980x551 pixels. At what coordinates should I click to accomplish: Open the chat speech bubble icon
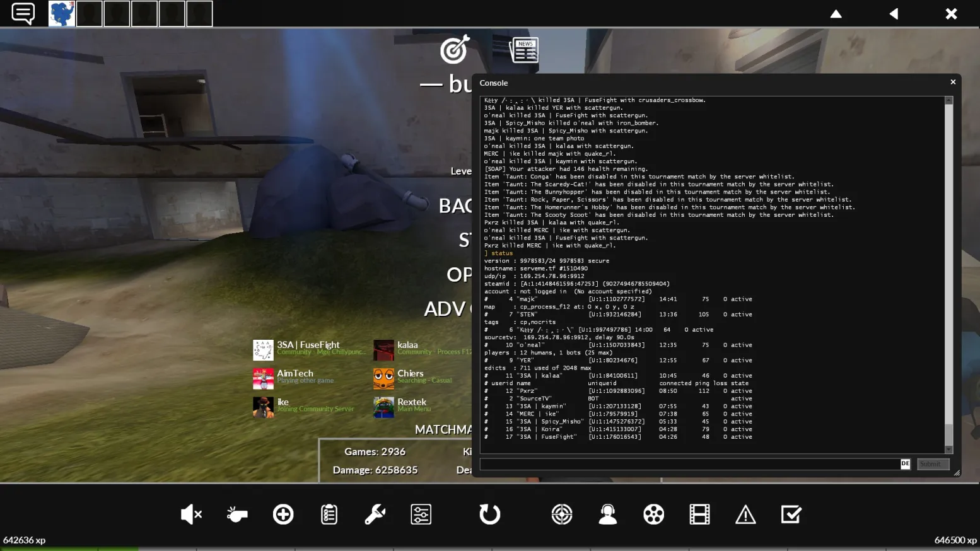[x=23, y=13]
